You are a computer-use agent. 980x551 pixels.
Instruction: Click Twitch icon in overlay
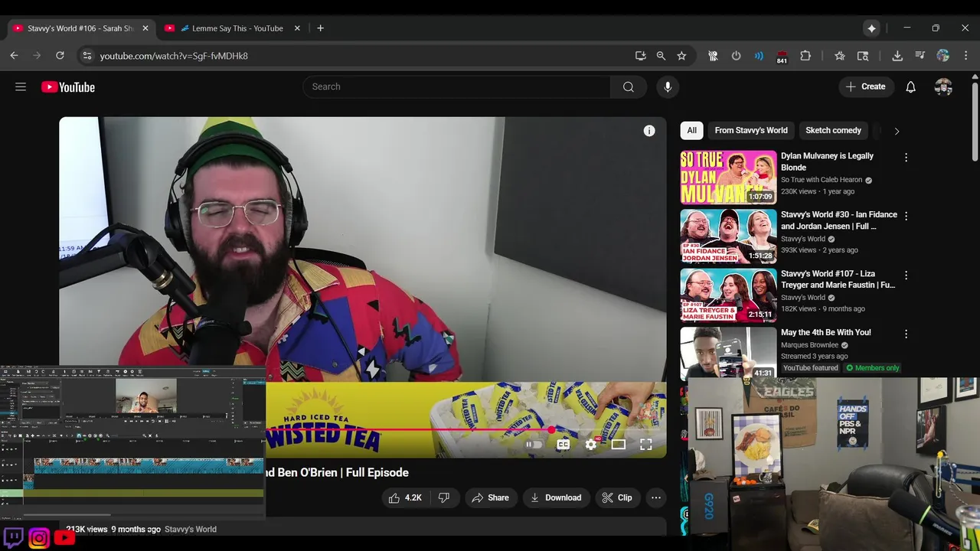coord(14,538)
